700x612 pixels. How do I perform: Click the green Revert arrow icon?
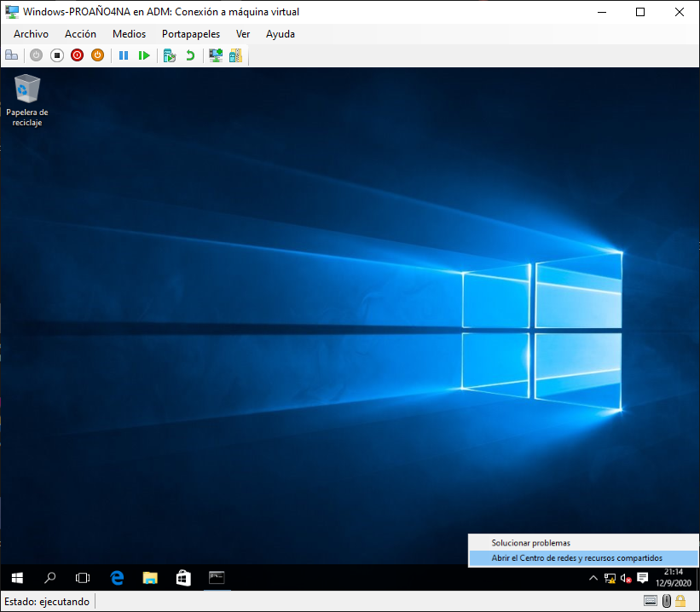(x=190, y=55)
